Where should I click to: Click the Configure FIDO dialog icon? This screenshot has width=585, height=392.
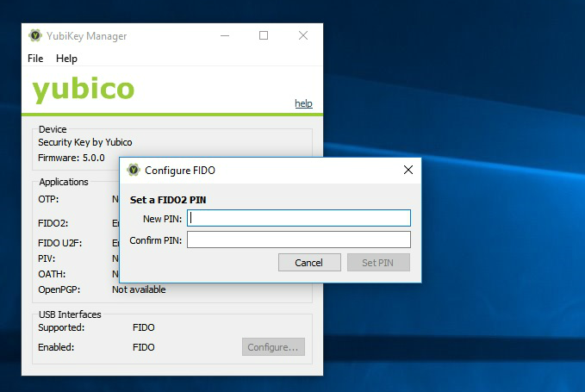[x=134, y=171]
